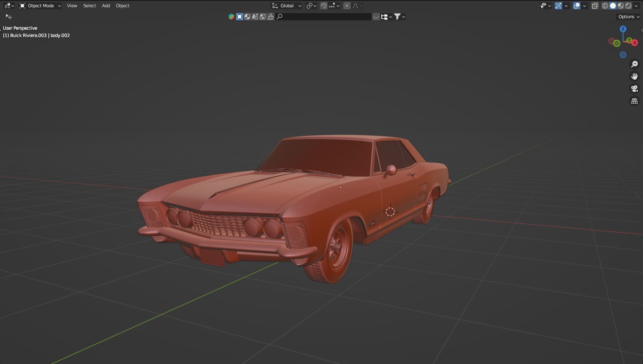Open the editor type selector
The image size is (643, 364).
(x=9, y=6)
